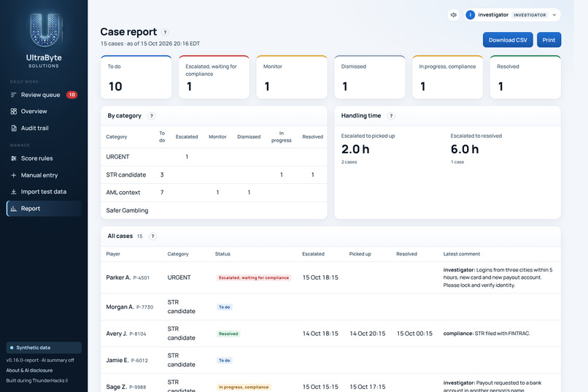Click In progress, compliance badge for Sage Z.
Image resolution: width=588 pixels, height=392 pixels.
tap(244, 387)
